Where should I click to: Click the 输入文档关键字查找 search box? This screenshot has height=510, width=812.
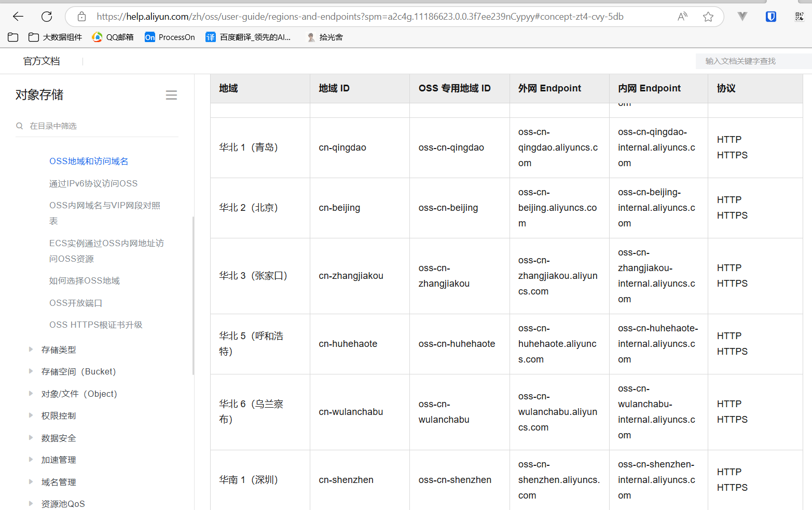click(x=753, y=61)
